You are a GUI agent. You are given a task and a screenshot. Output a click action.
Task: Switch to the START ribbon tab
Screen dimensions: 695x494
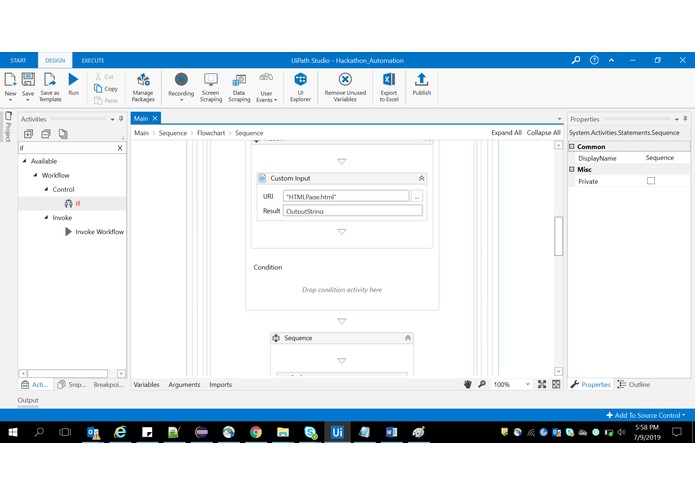[x=18, y=61]
